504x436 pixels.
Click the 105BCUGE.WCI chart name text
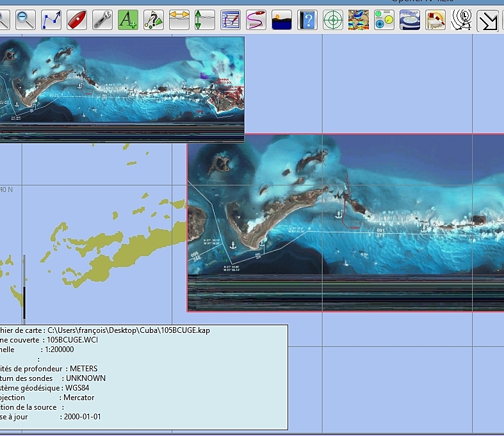72,340
